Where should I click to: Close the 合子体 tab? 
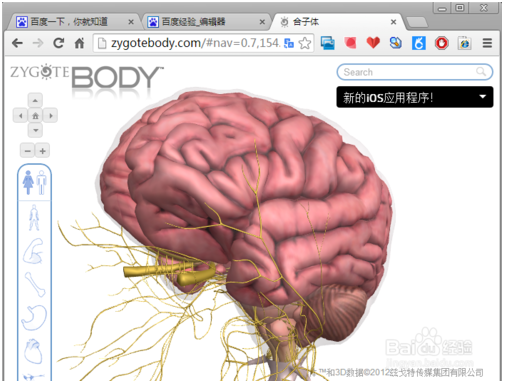click(x=393, y=22)
